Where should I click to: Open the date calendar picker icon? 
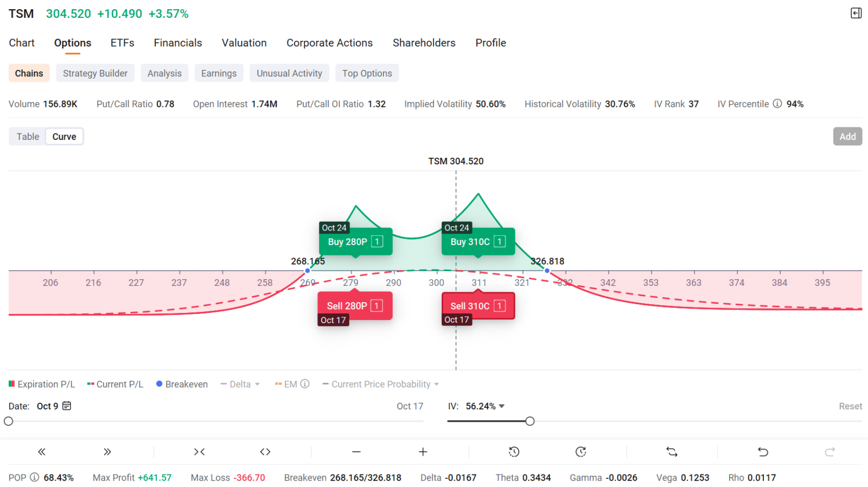click(67, 406)
